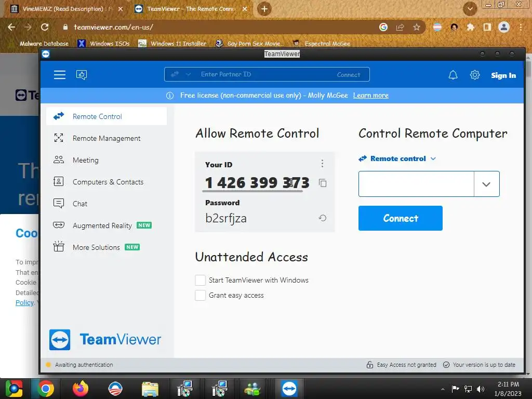
Task: Launch Firefox from the taskbar
Action: coord(81,389)
